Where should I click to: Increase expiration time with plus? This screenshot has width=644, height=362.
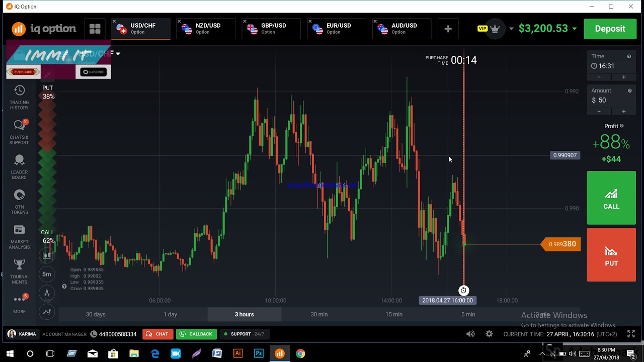(x=624, y=77)
